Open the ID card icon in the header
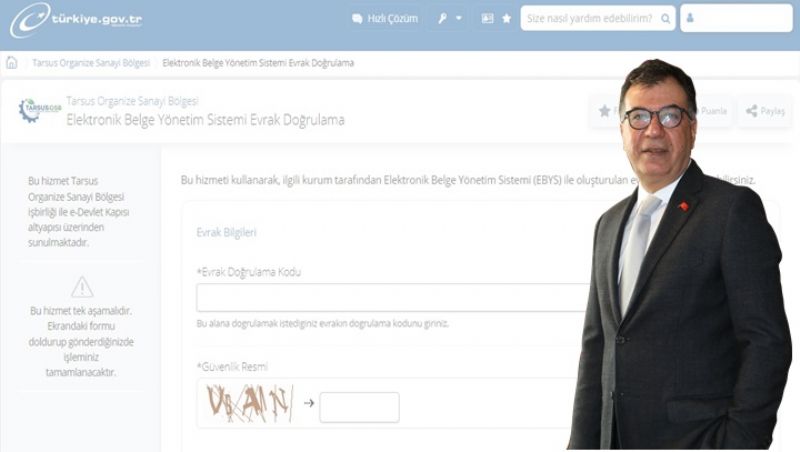This screenshot has width=800, height=452. click(487, 18)
